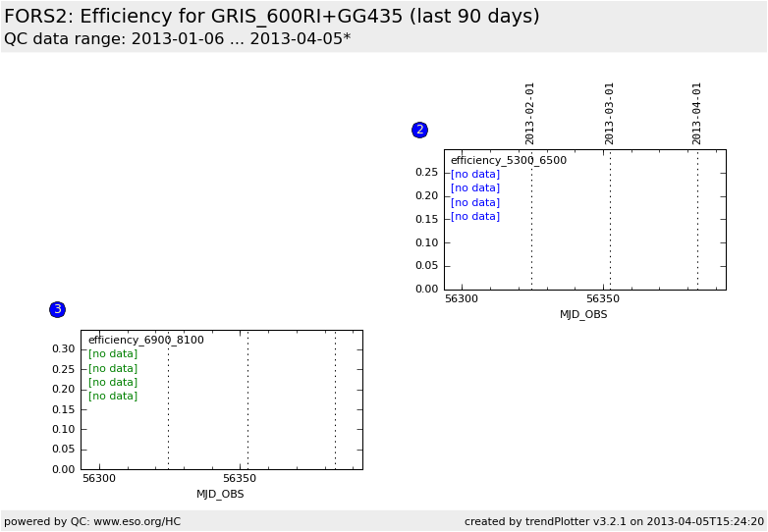The width and height of the screenshot is (768, 532).
Task: Click the QC data range subtitle
Action: coord(178,38)
